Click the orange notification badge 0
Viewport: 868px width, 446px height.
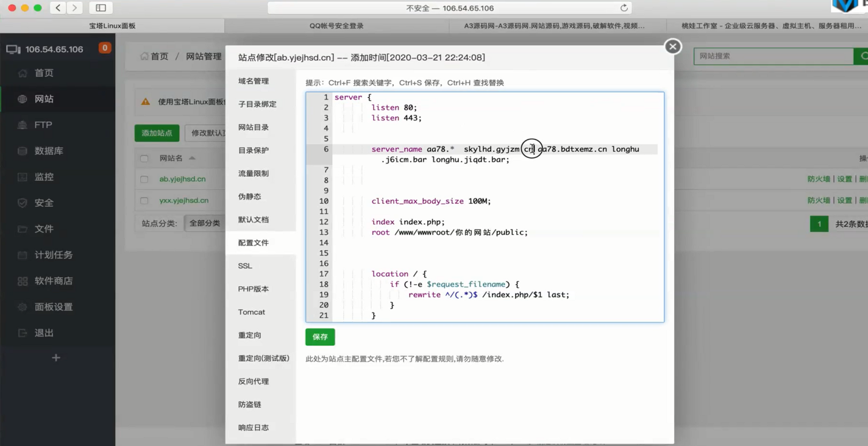click(x=105, y=48)
